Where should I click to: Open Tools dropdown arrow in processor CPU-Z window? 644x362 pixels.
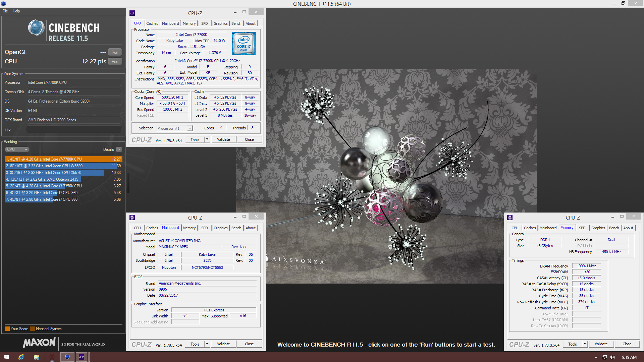coord(207,139)
